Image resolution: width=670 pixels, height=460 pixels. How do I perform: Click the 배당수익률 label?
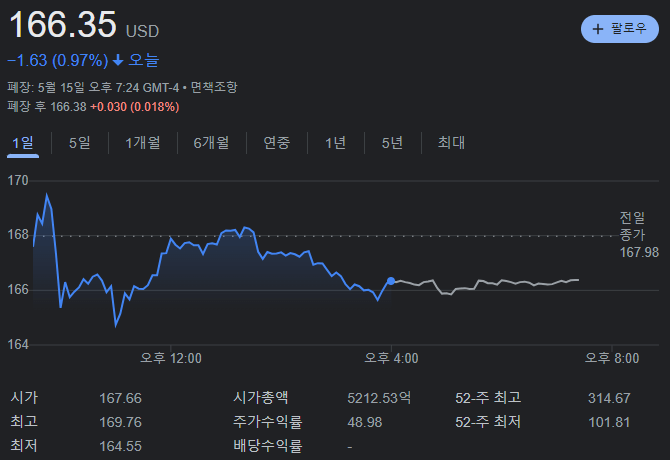[267, 446]
